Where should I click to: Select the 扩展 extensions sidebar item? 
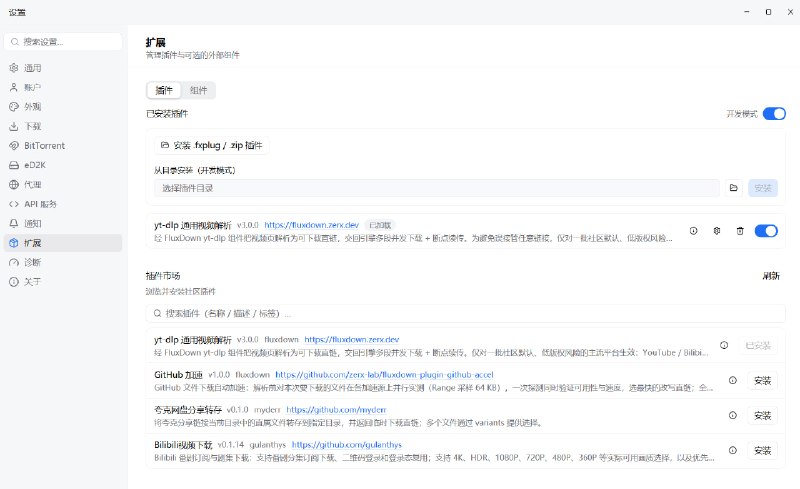click(63, 242)
